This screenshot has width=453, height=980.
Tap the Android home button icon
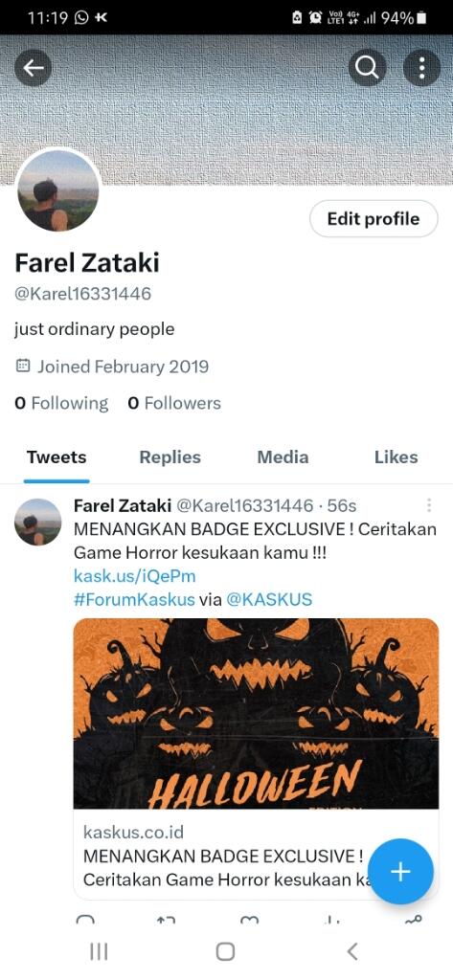click(225, 951)
